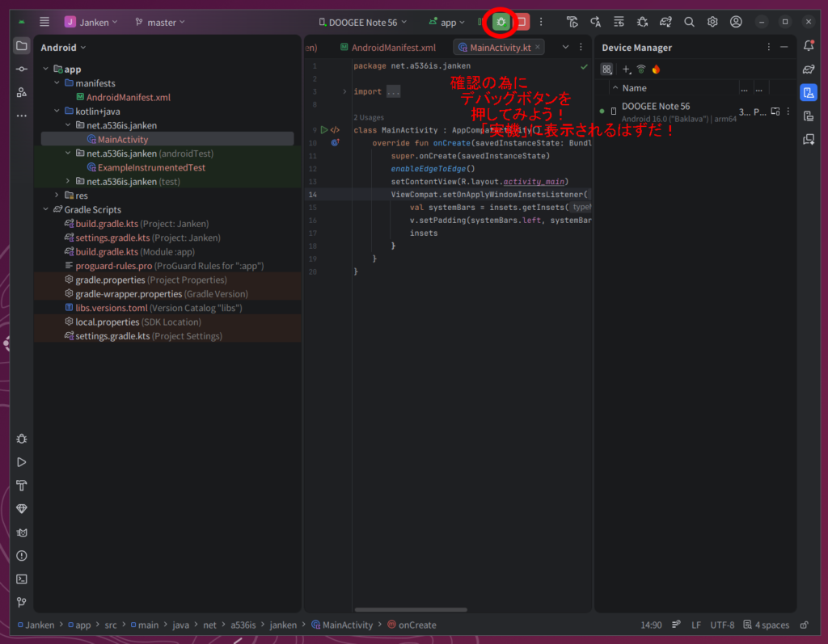The height and width of the screenshot is (644, 828).
Task: Open the DOOGEE Note 56 device dropdown
Action: [363, 23]
